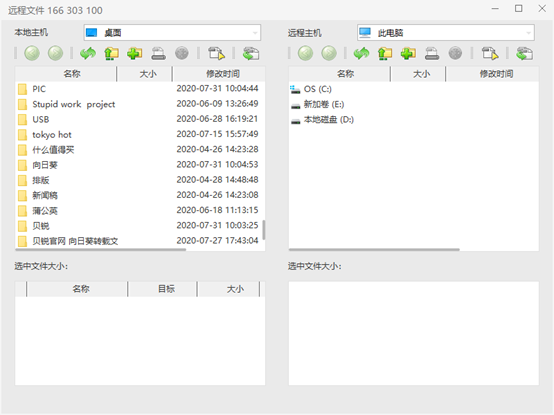Go forward in the local host panel
Screen dimensions: 554x415
(x=55, y=53)
